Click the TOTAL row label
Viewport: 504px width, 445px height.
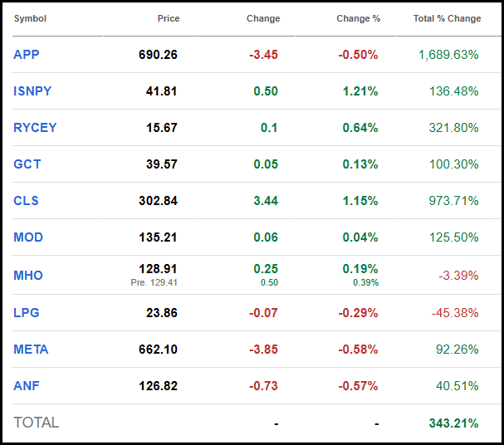tap(37, 423)
